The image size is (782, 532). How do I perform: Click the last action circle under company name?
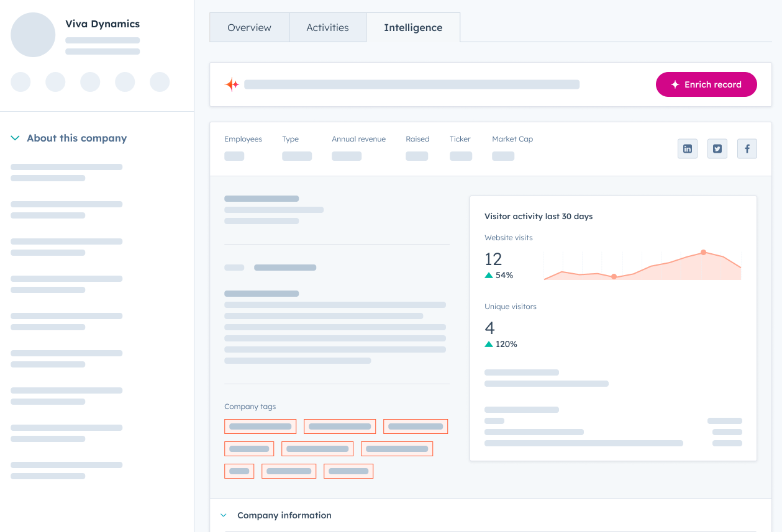160,82
